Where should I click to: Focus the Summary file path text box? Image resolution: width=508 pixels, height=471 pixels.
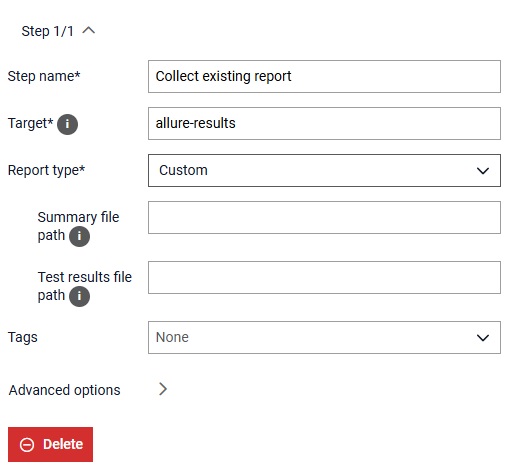(324, 217)
